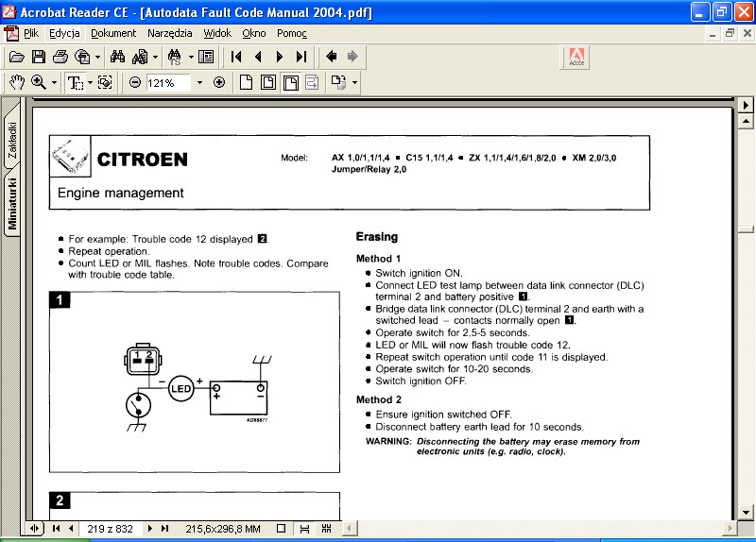
Task: Toggle the navigation pane icon
Action: tap(206, 57)
